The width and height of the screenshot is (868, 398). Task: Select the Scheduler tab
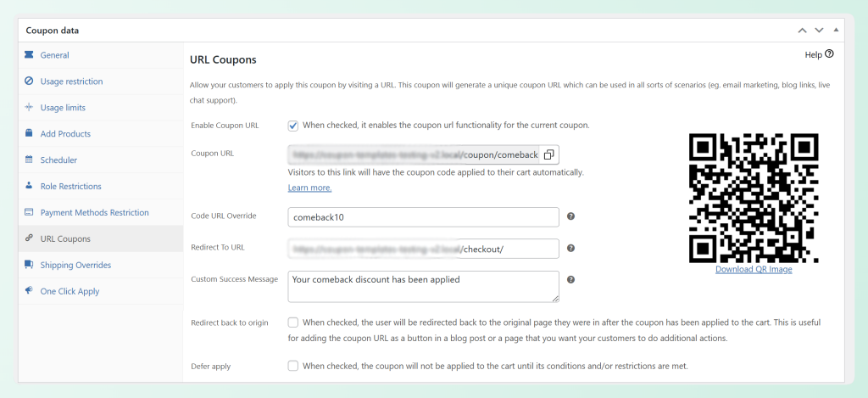(101, 160)
